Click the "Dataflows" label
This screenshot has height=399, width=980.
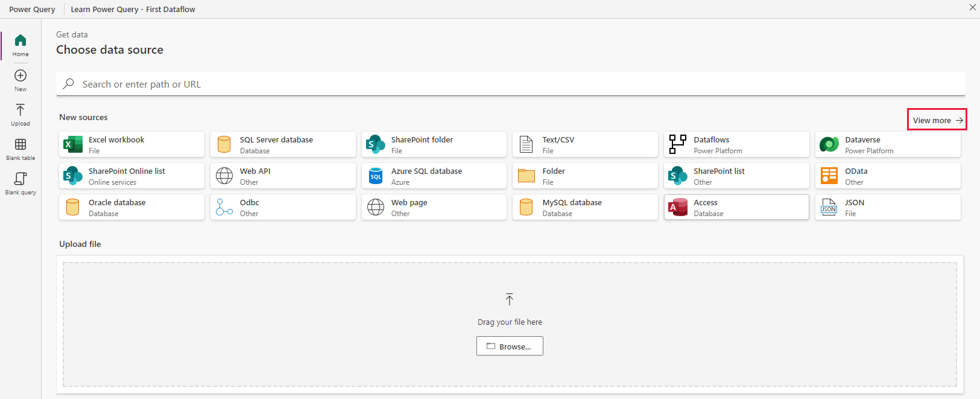(712, 139)
